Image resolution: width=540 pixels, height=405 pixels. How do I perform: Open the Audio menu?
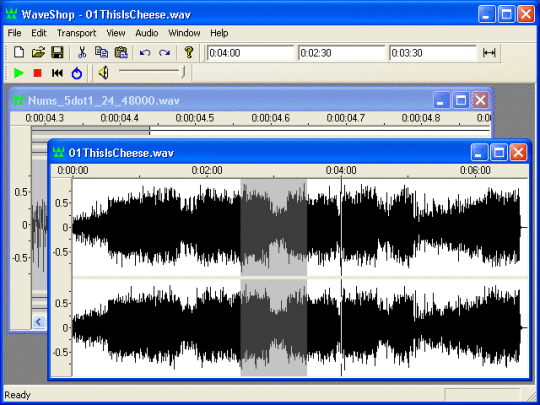tap(147, 33)
